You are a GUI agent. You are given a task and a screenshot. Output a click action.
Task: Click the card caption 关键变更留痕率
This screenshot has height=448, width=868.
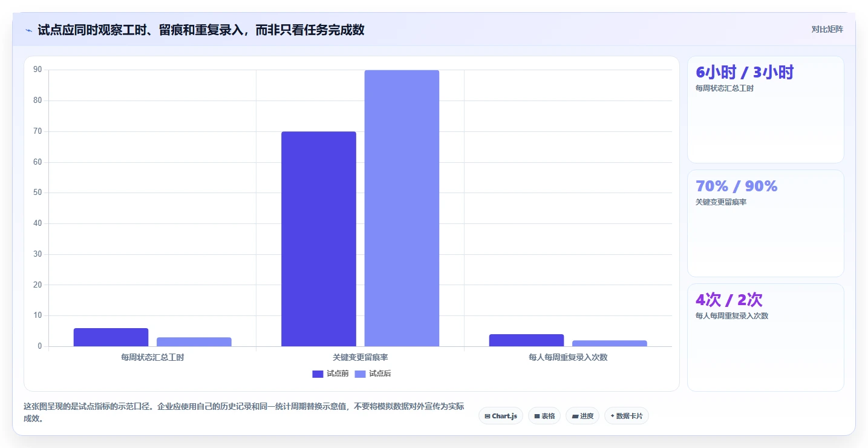click(721, 202)
